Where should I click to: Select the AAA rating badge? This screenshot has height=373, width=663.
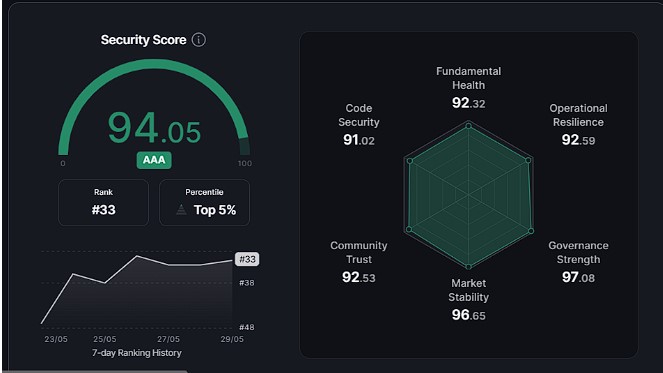pyautogui.click(x=154, y=160)
